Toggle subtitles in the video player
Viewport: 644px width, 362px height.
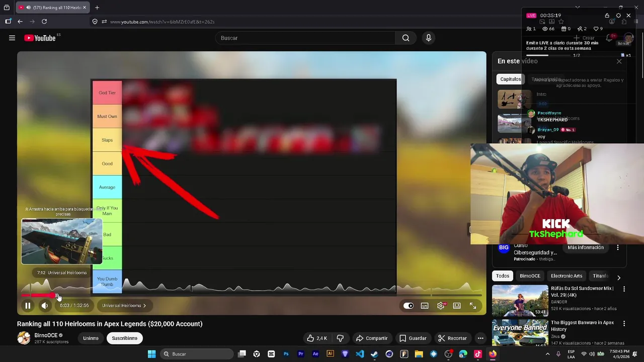click(x=425, y=306)
